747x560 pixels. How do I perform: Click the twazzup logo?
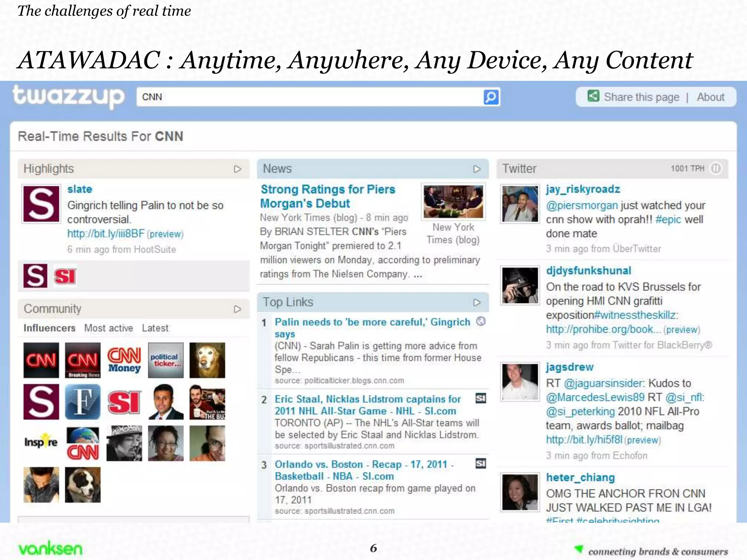coord(68,97)
